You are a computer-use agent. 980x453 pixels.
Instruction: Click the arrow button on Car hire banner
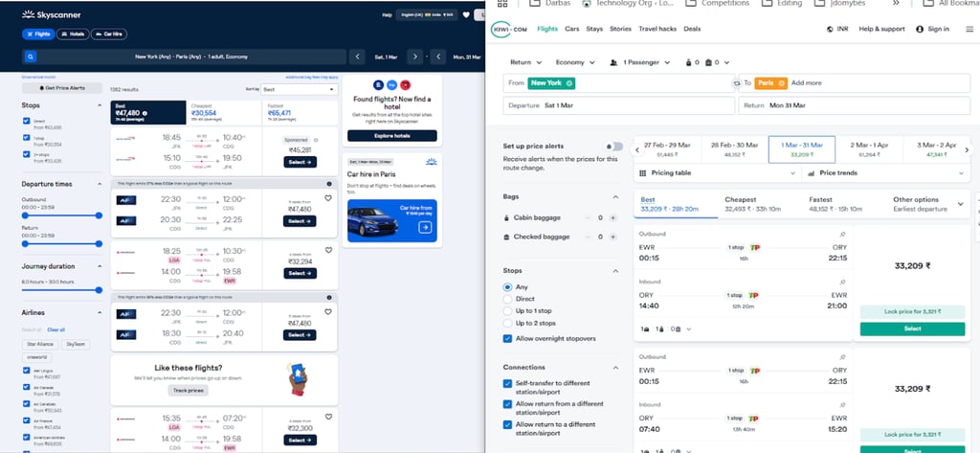point(425,228)
